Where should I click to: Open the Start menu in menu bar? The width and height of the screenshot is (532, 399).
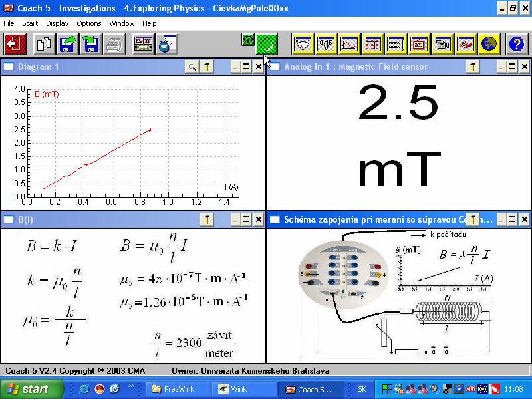[x=30, y=23]
